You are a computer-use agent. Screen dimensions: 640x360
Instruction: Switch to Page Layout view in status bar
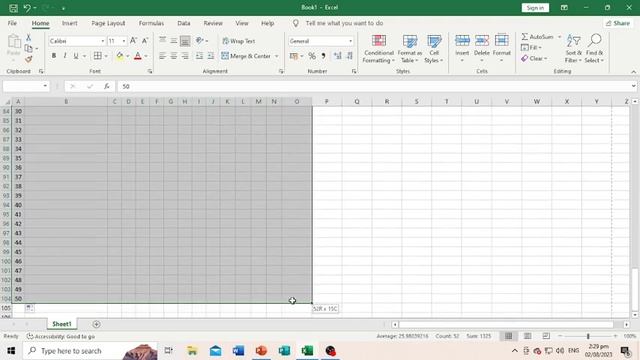click(527, 336)
